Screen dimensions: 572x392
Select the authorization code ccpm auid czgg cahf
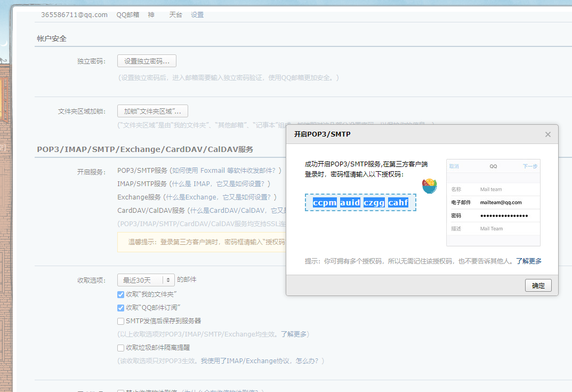(360, 203)
